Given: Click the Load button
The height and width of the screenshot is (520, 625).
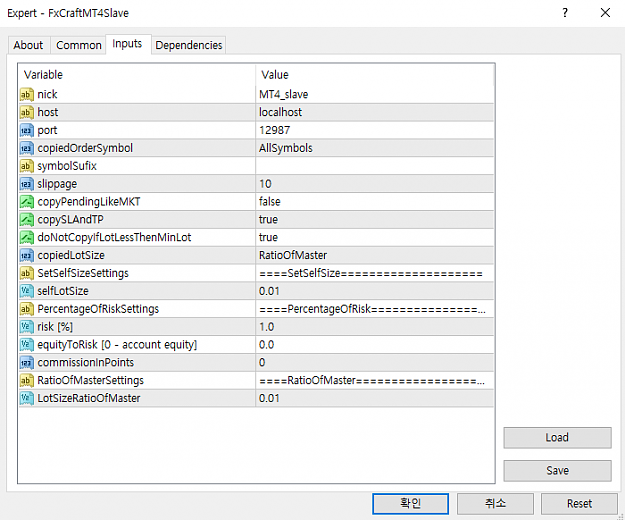Looking at the screenshot, I should click(557, 438).
